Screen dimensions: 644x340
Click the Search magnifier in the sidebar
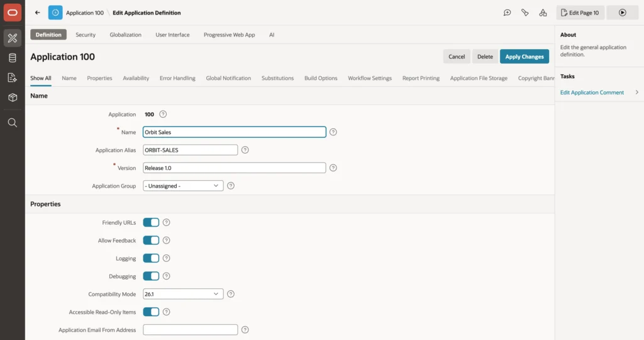[13, 123]
